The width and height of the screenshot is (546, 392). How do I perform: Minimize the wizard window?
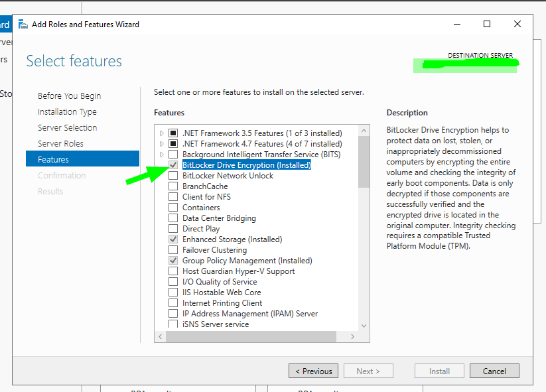[457, 24]
